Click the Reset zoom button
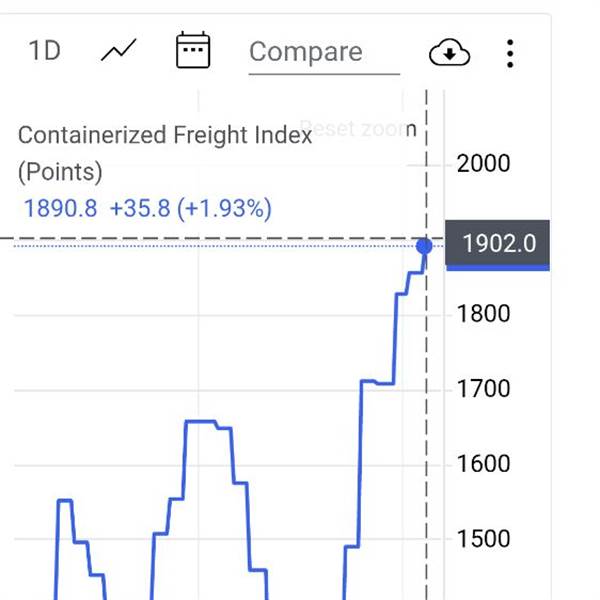Viewport: 600px width, 600px height. pyautogui.click(x=357, y=129)
